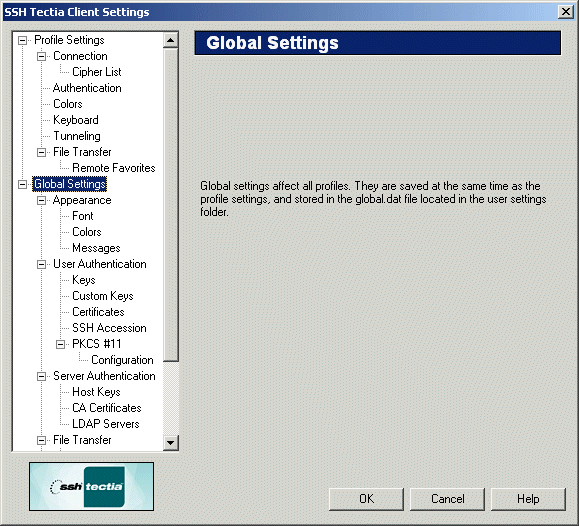This screenshot has width=579, height=526.
Task: Collapse the Global Settings node expander
Action: pos(23,184)
